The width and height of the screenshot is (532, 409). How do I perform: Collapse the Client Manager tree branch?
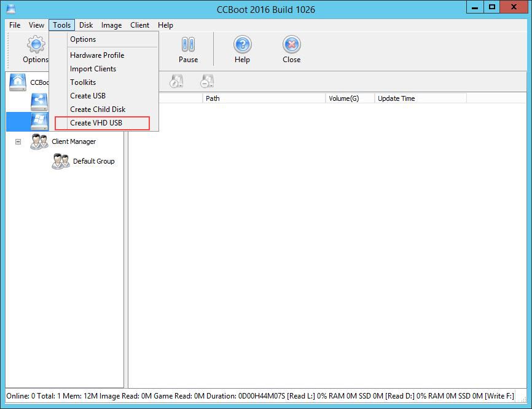tap(18, 141)
